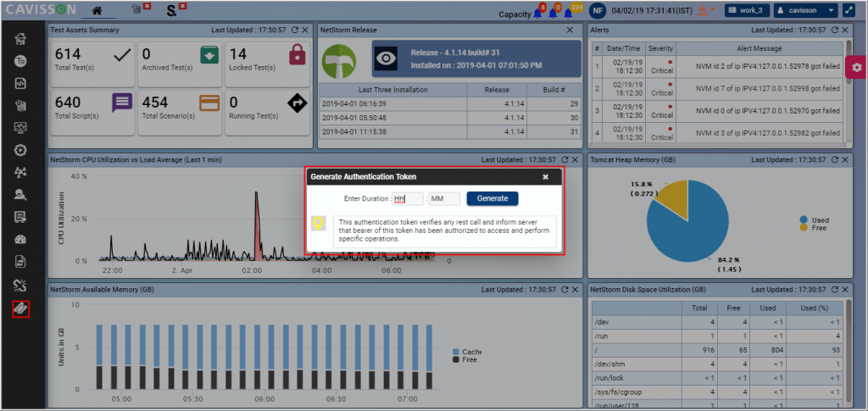Click the Generate button
Viewport: 868px width, 411px height.
click(492, 198)
